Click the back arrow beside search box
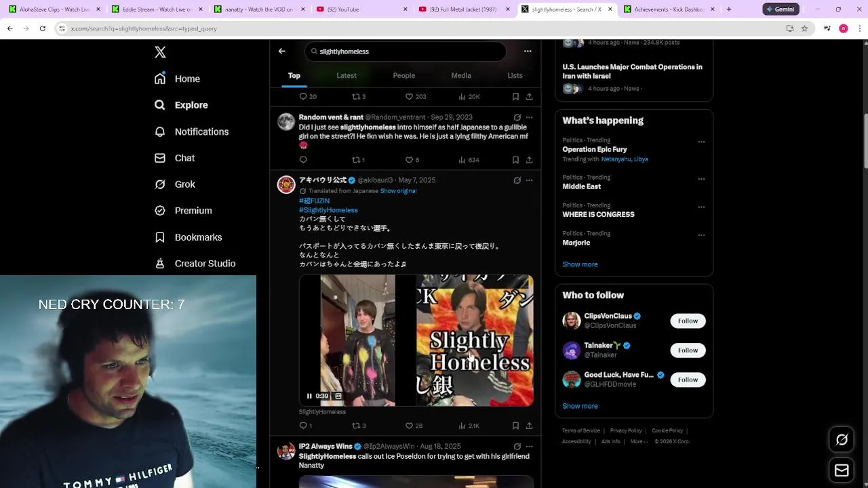The width and height of the screenshot is (868, 488). (x=282, y=52)
